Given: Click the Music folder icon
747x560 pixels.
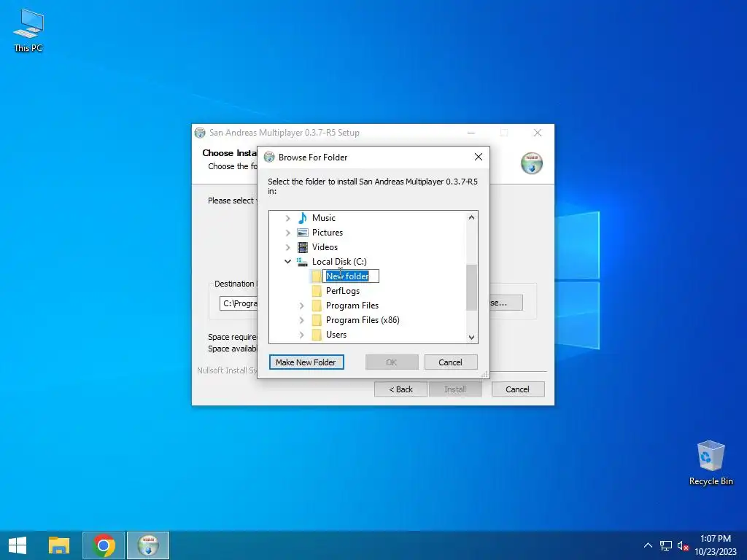Looking at the screenshot, I should click(302, 217).
